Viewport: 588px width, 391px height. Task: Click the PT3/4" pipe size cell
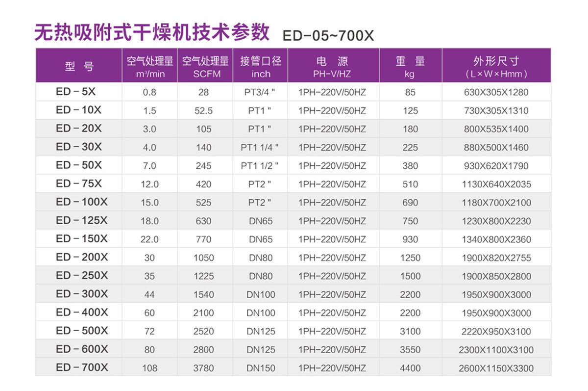(260, 92)
